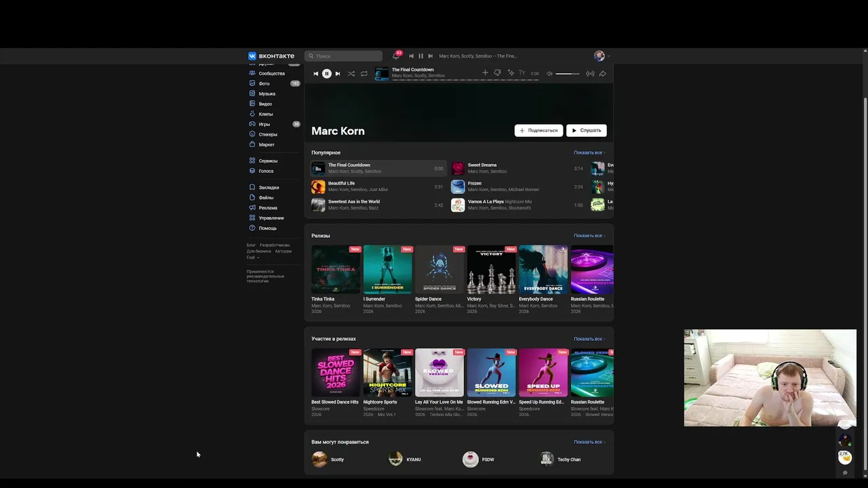
Task: Play the track Beautiful Life
Action: coord(378,186)
